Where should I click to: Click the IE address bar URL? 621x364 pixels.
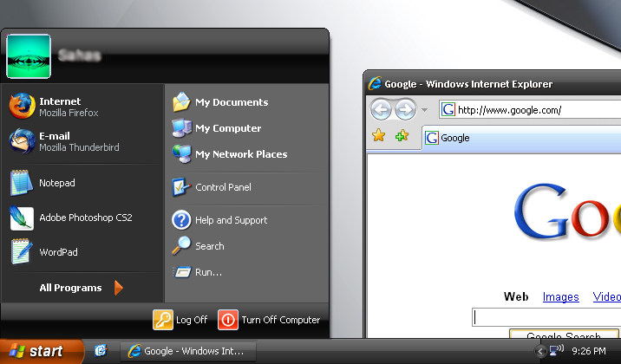[520, 110]
